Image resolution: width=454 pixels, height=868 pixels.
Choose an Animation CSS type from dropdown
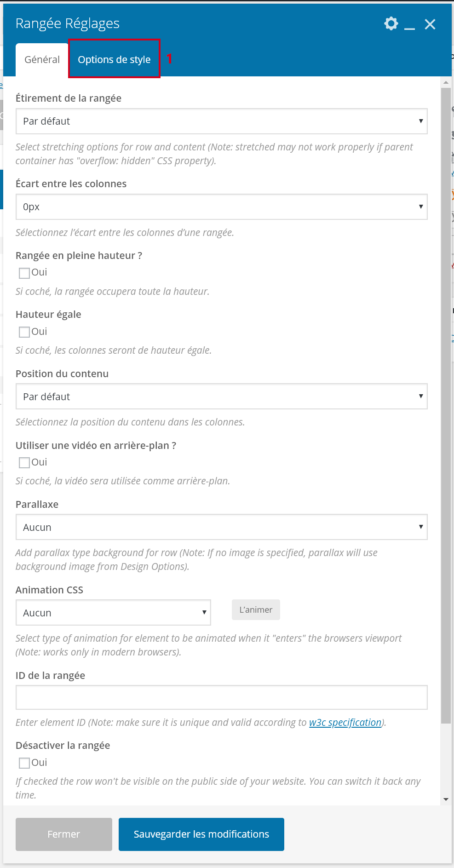coord(113,613)
